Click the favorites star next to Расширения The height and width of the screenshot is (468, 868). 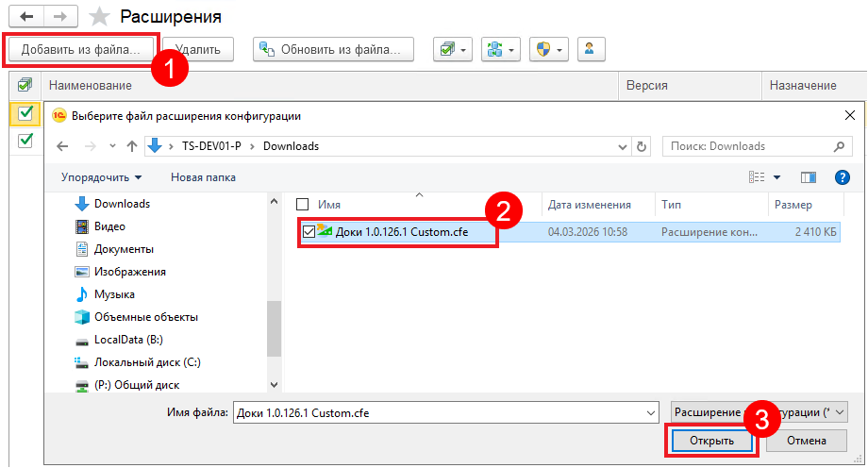point(99,17)
